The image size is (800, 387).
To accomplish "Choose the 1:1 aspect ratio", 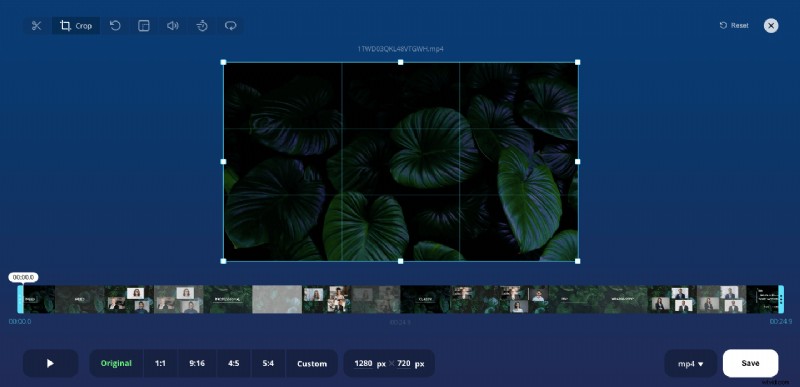I will point(160,363).
